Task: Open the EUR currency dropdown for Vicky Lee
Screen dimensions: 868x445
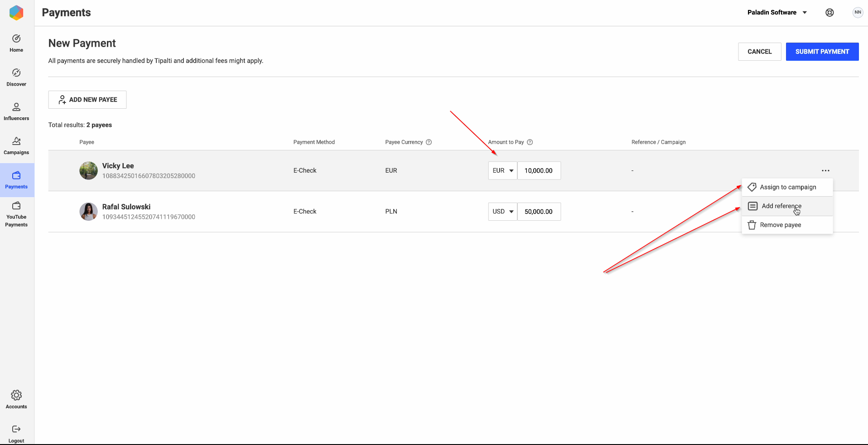Action: tap(502, 170)
